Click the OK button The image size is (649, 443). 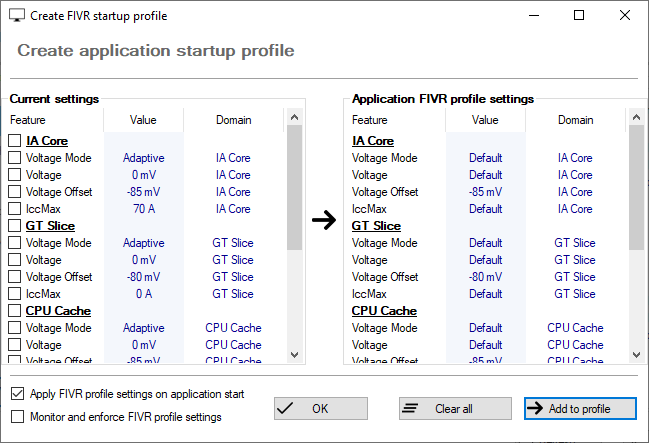(x=321, y=409)
